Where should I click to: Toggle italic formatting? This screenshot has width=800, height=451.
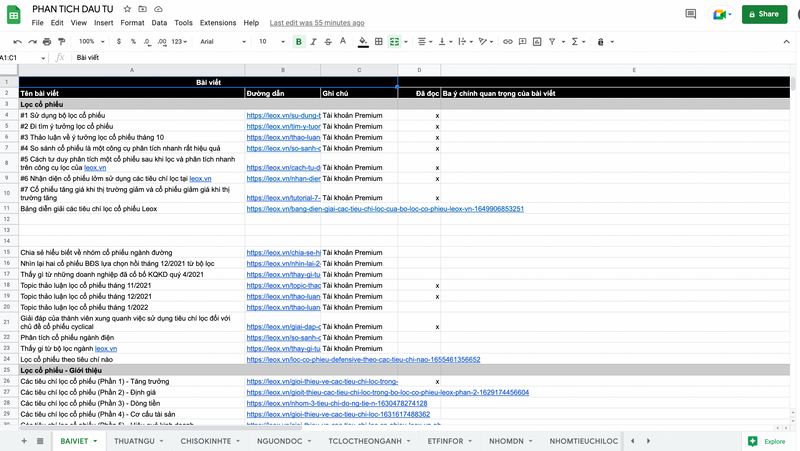tap(313, 42)
